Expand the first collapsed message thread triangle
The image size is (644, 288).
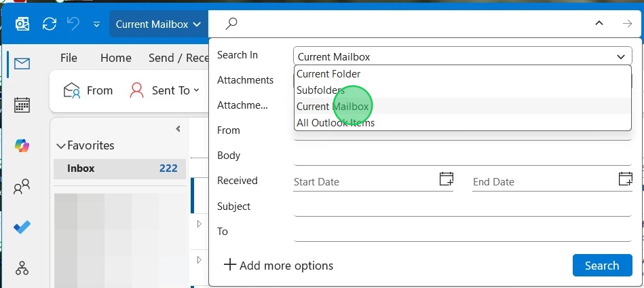(200, 224)
